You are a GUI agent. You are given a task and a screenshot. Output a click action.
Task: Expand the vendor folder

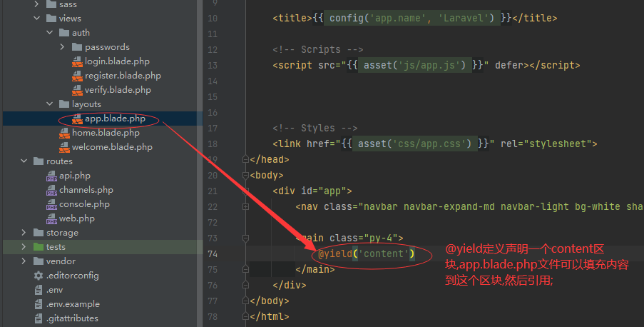click(x=24, y=261)
